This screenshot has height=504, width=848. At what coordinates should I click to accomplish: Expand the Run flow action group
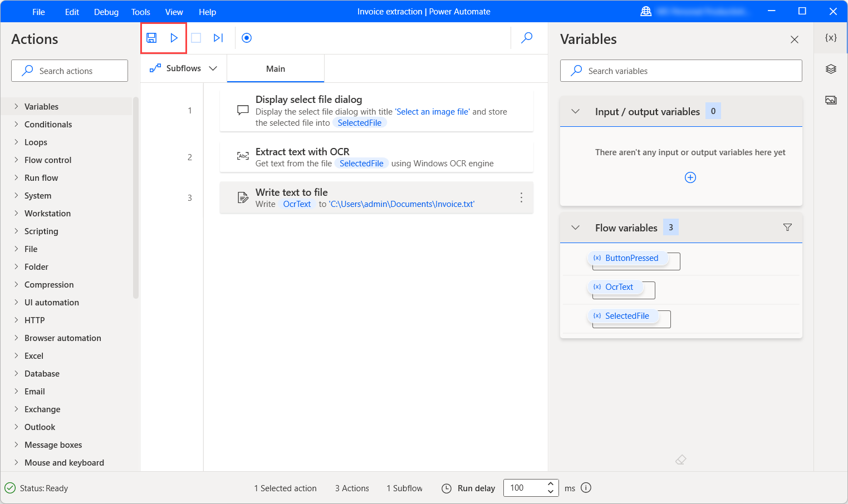16,177
